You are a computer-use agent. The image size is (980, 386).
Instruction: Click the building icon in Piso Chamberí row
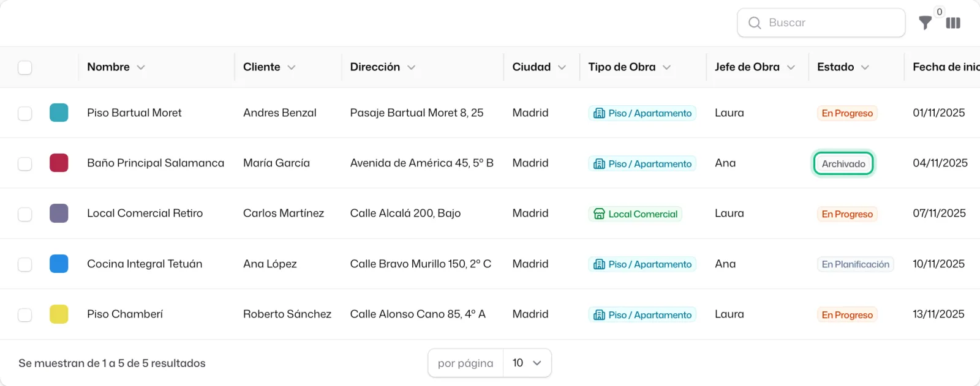pyautogui.click(x=599, y=315)
